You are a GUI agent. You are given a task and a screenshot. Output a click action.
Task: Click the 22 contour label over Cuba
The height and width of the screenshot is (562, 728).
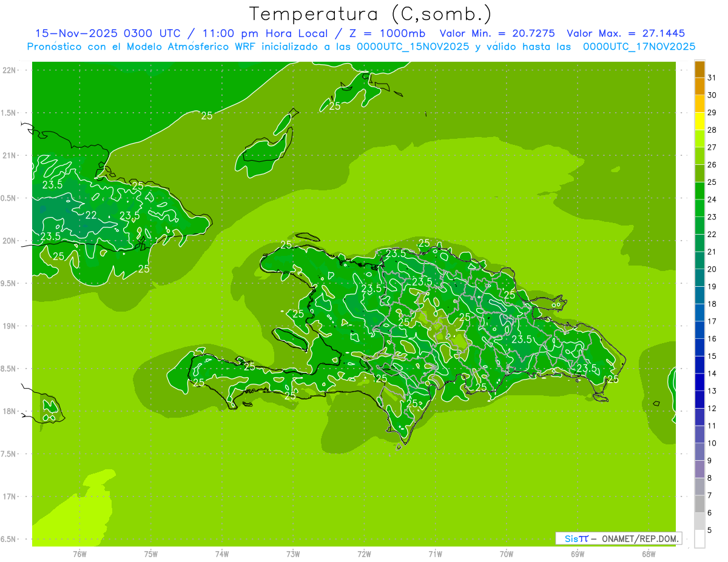point(91,215)
